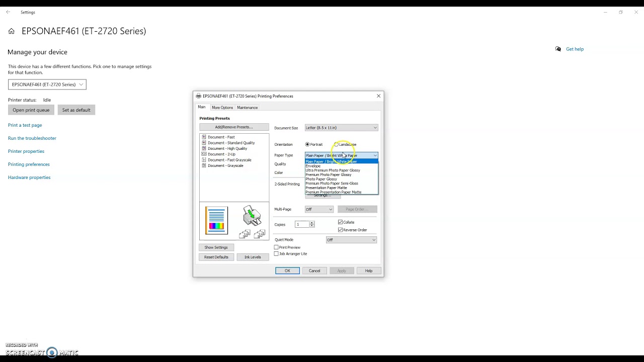Select Landscape orientation
This screenshot has width=644, height=362.
click(336, 144)
